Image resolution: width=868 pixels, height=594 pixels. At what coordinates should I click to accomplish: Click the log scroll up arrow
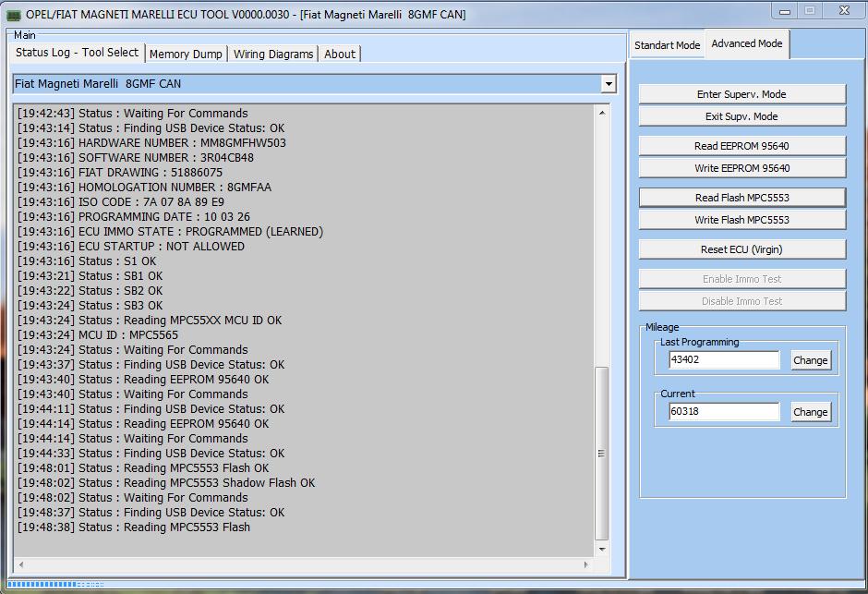[x=602, y=113]
